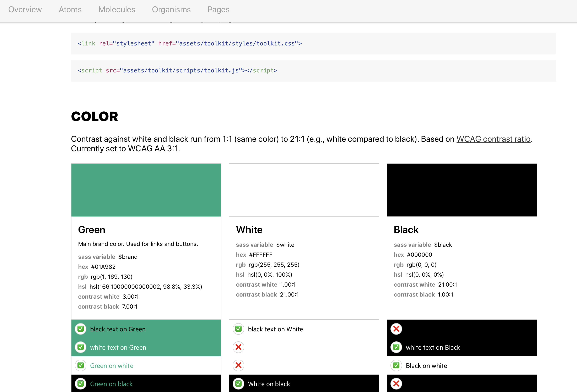Click the link stylesheet code snippet

[314, 44]
